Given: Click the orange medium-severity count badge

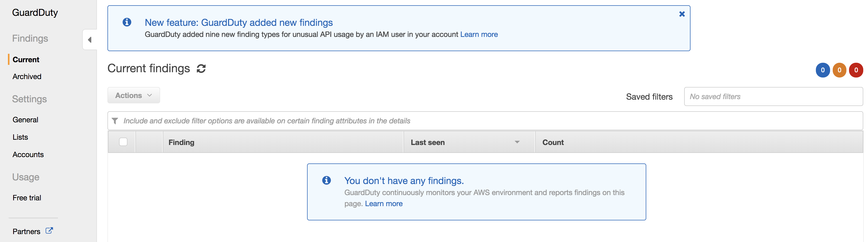Looking at the screenshot, I should (839, 70).
